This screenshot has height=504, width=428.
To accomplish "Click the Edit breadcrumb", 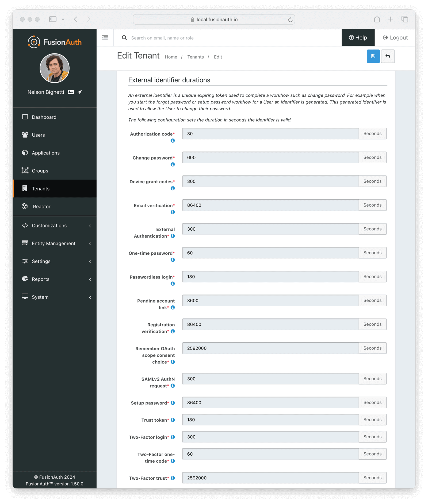I will [218, 57].
